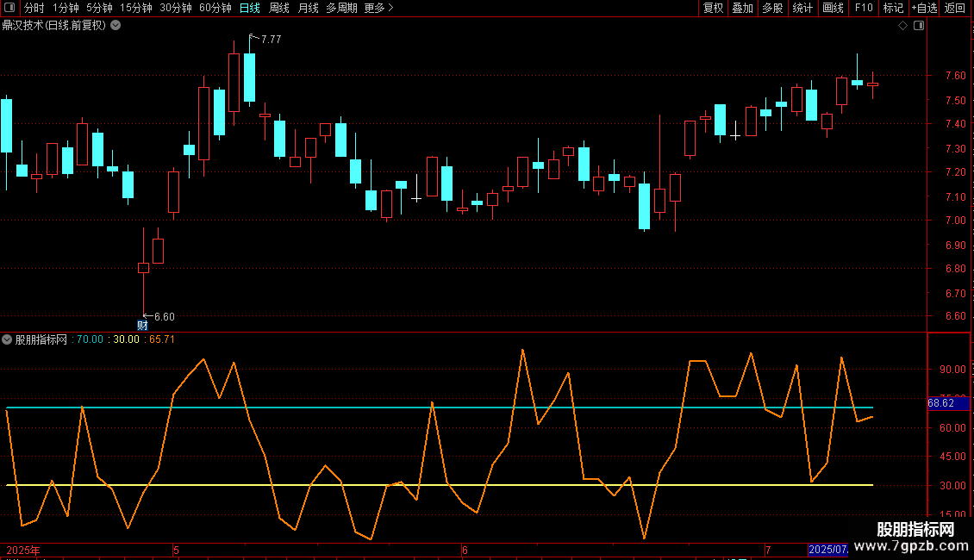The width and height of the screenshot is (974, 560).
Task: Open the 画线 drawing tools
Action: click(833, 8)
